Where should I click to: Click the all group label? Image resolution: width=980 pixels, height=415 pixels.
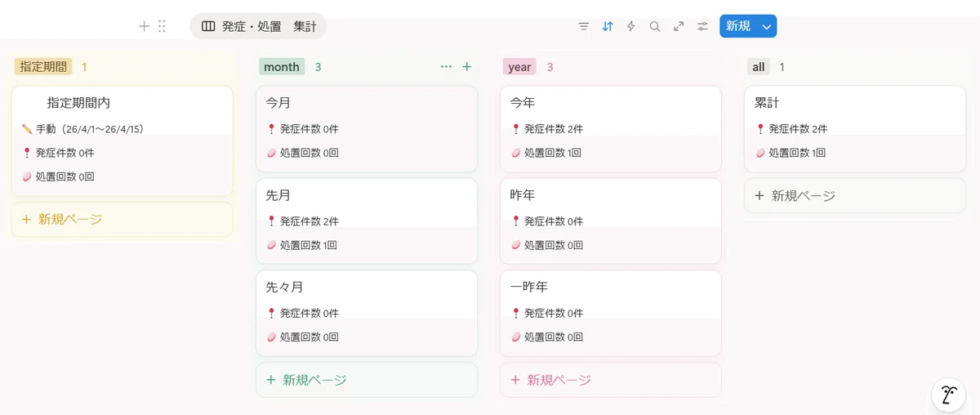pyautogui.click(x=758, y=67)
